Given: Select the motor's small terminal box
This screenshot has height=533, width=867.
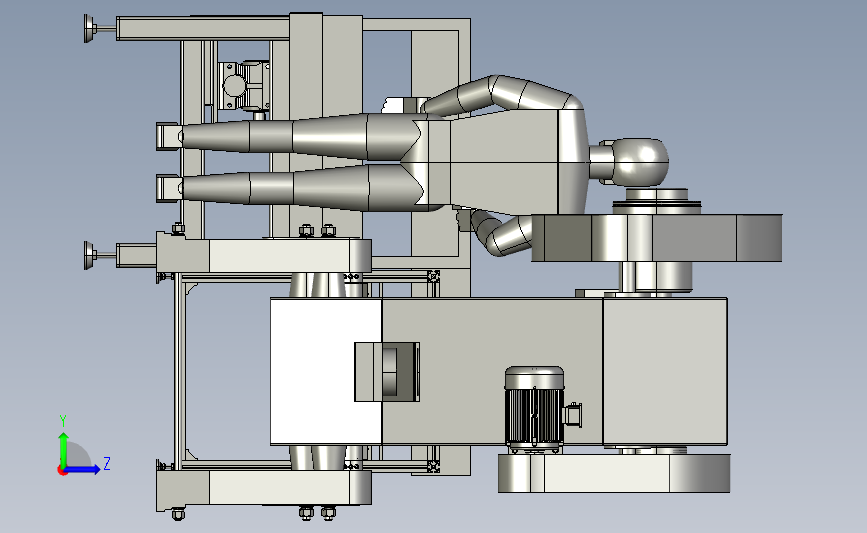Looking at the screenshot, I should [x=572, y=415].
